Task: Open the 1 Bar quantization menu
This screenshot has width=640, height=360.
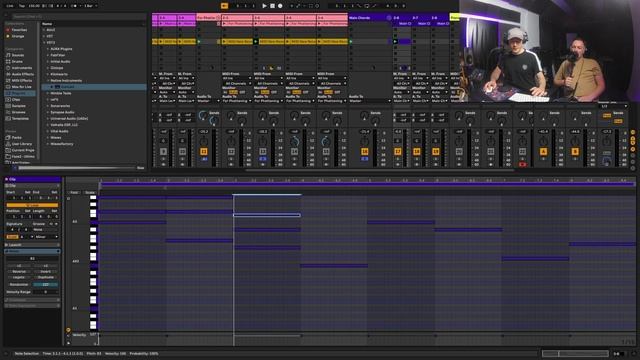Action: pyautogui.click(x=91, y=6)
